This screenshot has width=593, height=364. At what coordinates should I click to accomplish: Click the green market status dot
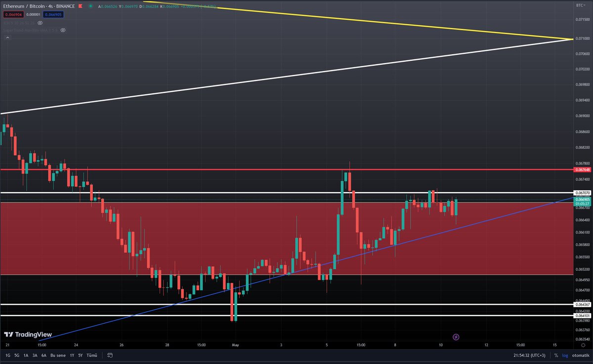pyautogui.click(x=91, y=6)
